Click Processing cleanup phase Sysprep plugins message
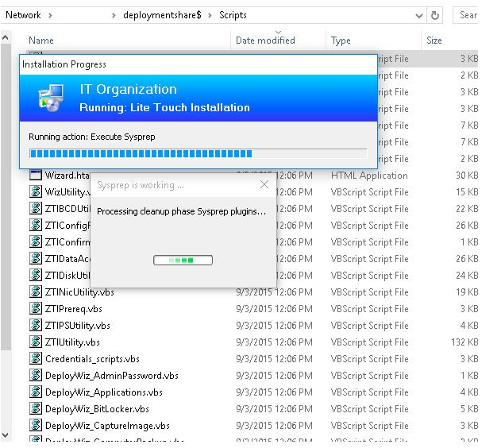Image resolution: width=501 pixels, height=448 pixels. [x=181, y=211]
